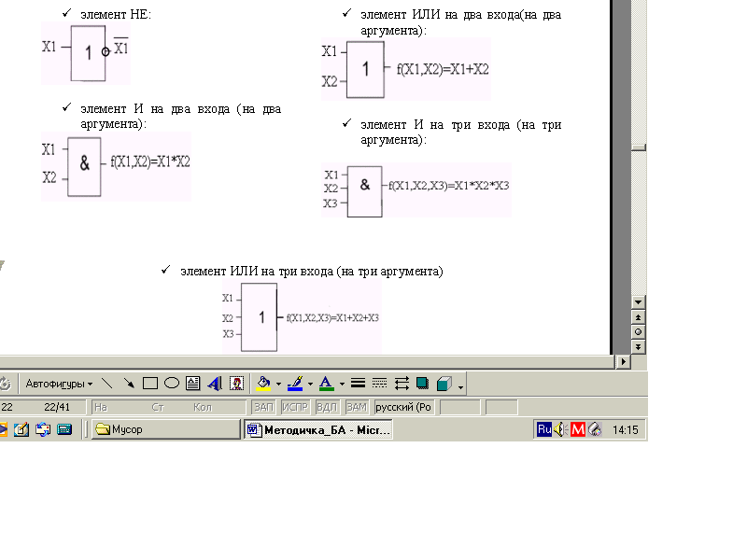Image resolution: width=747 pixels, height=560 pixels.
Task: Open the Line Style options
Action: pyautogui.click(x=358, y=384)
